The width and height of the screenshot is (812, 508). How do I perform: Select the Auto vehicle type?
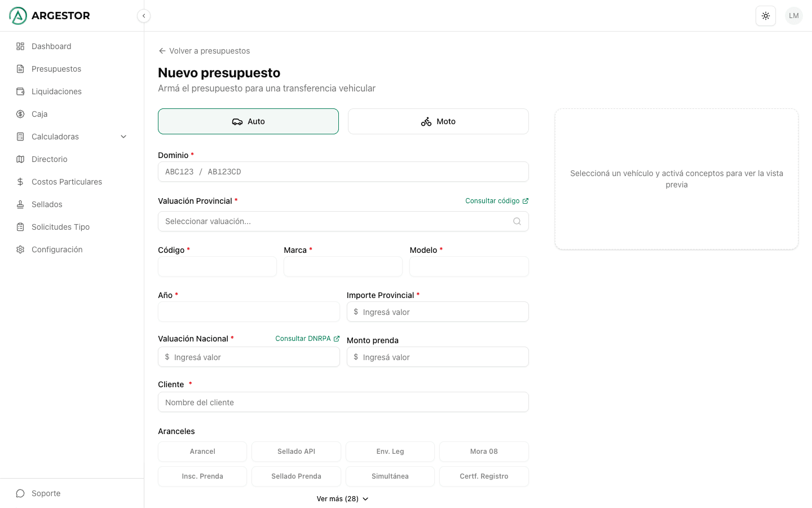(x=248, y=121)
